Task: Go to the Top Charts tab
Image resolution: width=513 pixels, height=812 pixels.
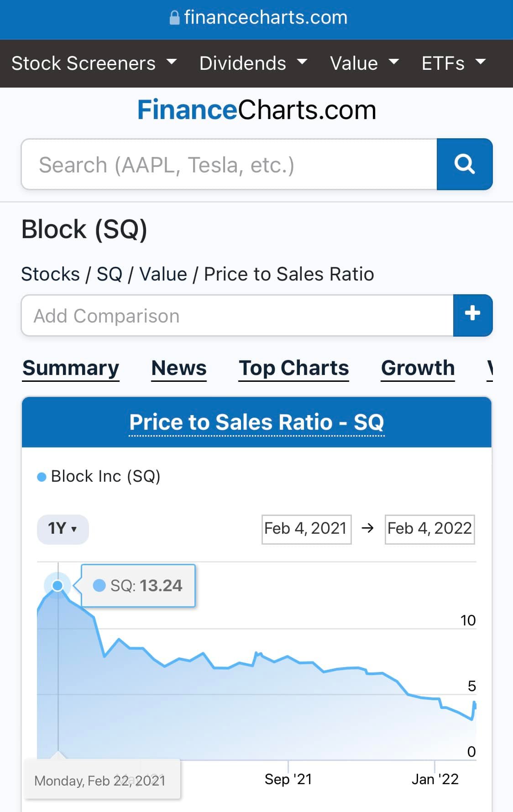Action: 293,368
